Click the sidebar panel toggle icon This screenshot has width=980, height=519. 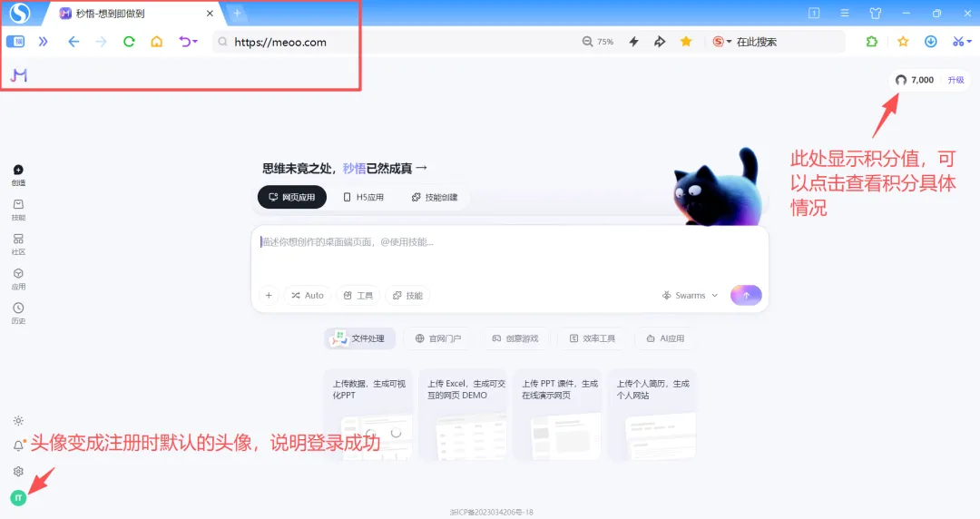pyautogui.click(x=15, y=42)
